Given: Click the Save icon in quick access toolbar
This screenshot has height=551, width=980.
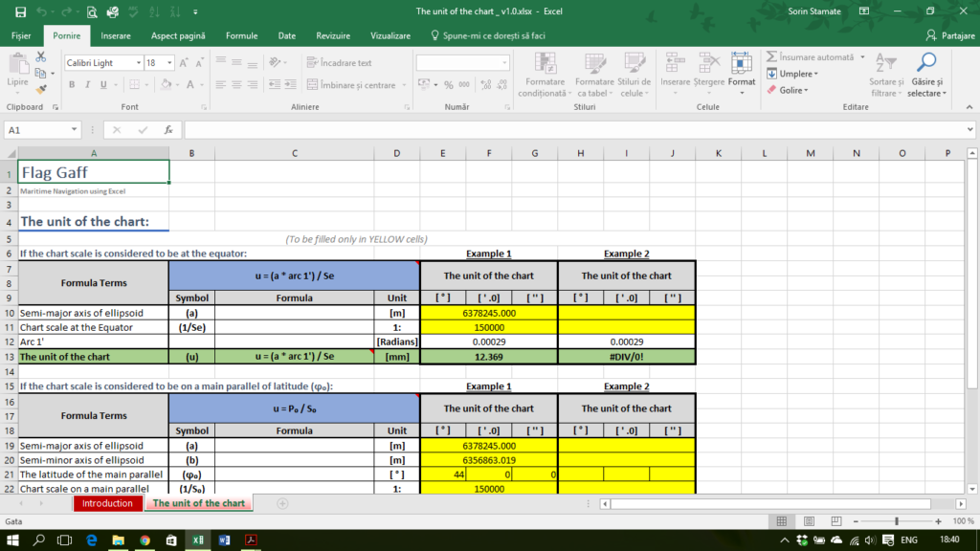Looking at the screenshot, I should point(20,12).
